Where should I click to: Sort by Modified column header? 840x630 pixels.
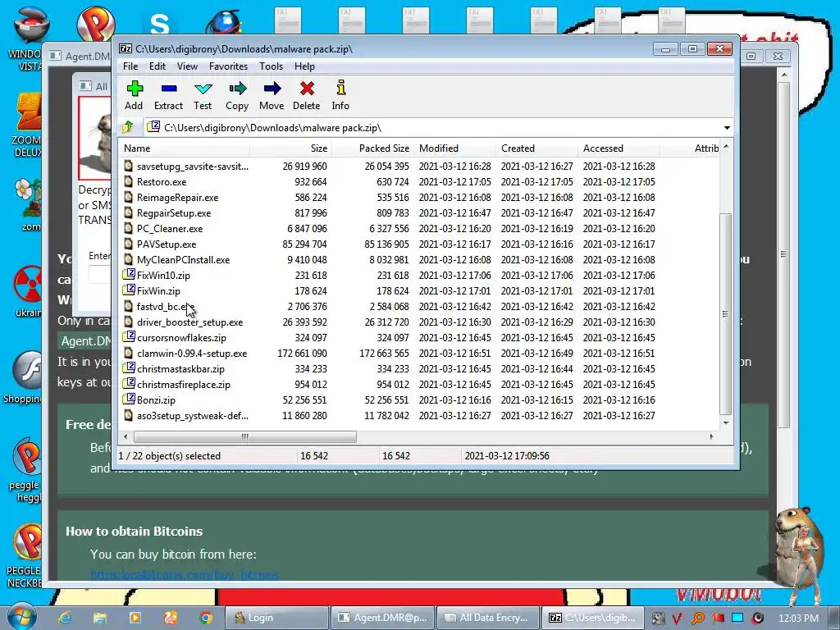pos(454,148)
